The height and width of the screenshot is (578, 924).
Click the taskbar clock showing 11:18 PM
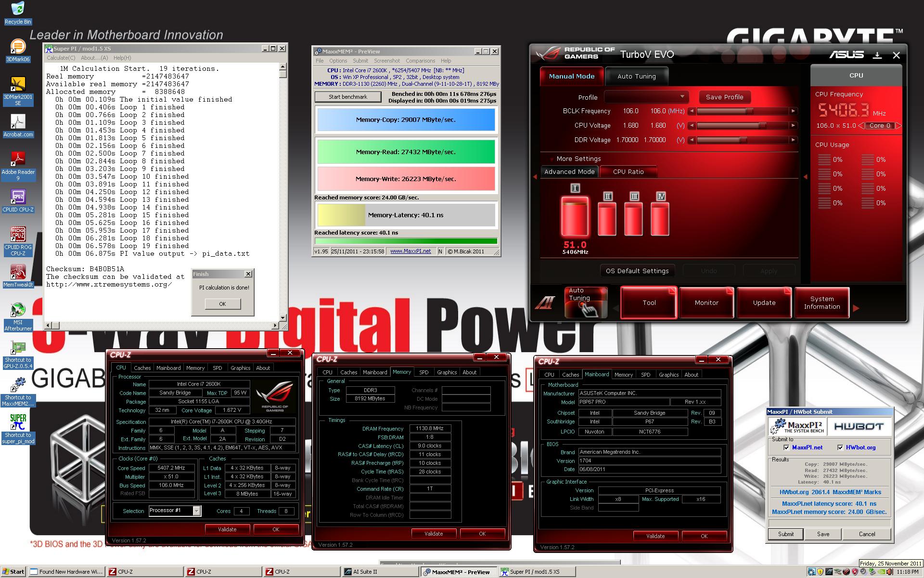(907, 572)
